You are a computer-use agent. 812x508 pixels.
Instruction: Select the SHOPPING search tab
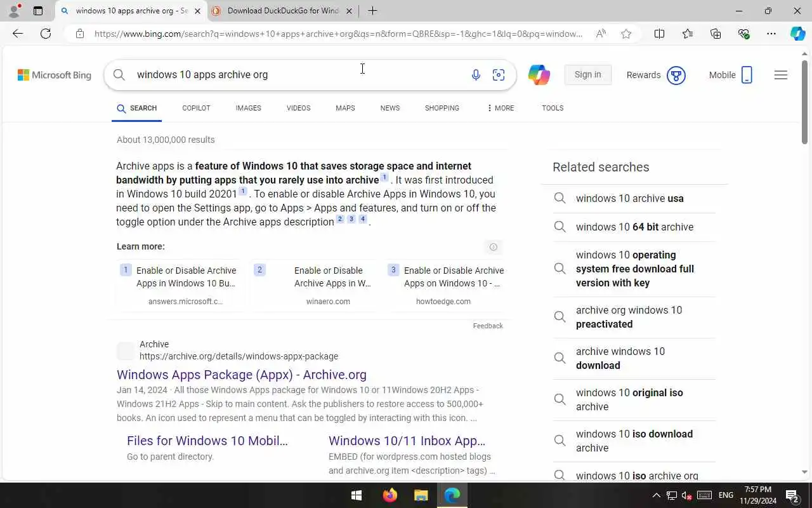click(442, 108)
